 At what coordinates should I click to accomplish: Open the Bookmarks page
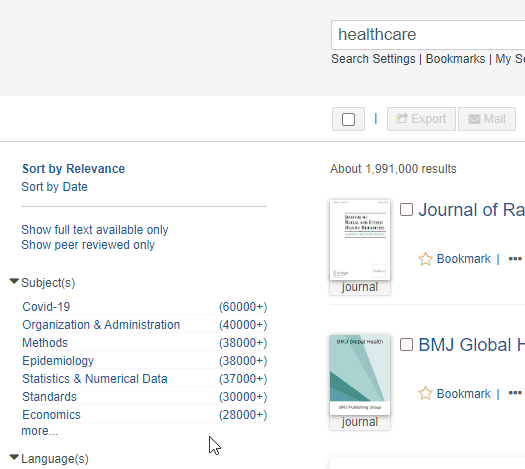pos(455,59)
